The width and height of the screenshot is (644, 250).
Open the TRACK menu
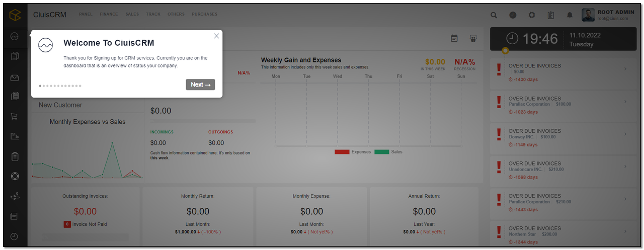pyautogui.click(x=153, y=14)
